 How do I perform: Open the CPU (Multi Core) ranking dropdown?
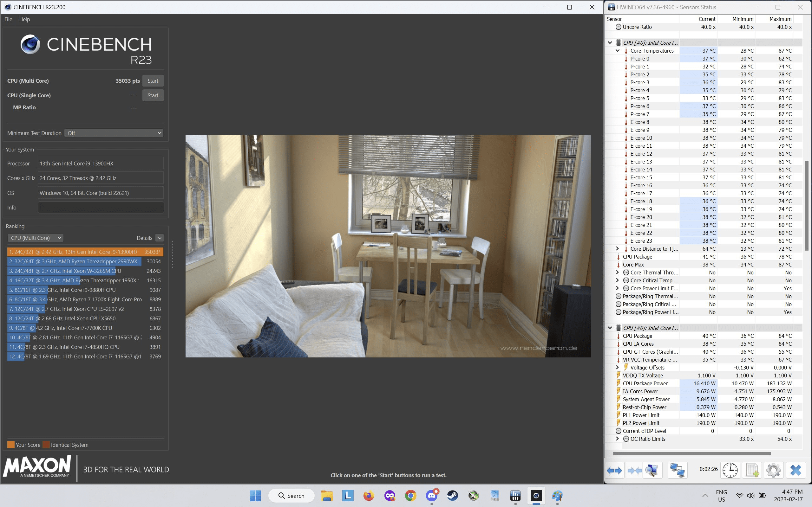[x=36, y=238]
